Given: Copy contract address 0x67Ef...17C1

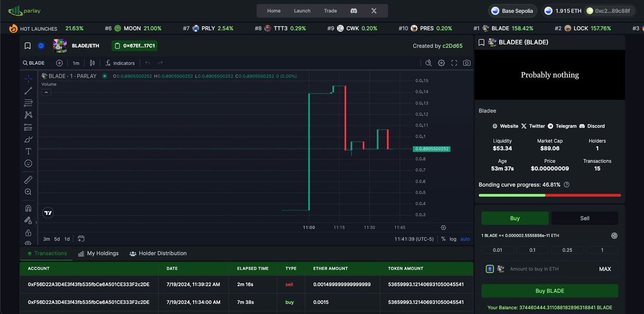Looking at the screenshot, I should click(x=134, y=46).
